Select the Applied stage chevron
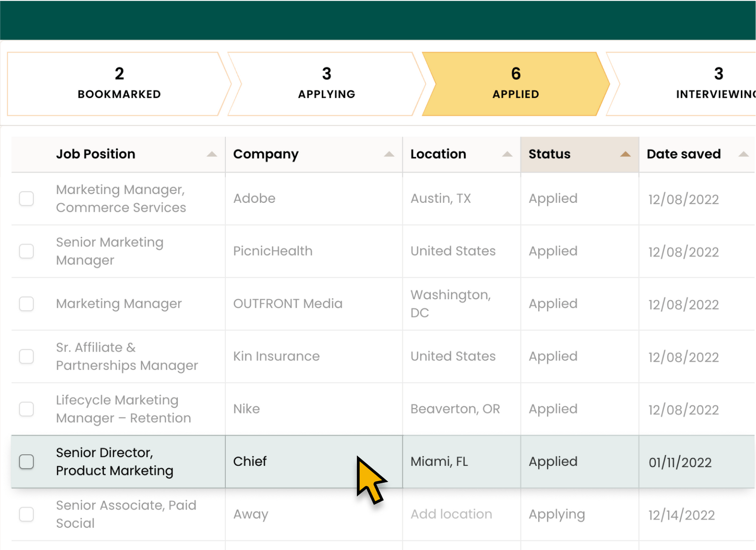The width and height of the screenshot is (756, 550). click(x=515, y=83)
